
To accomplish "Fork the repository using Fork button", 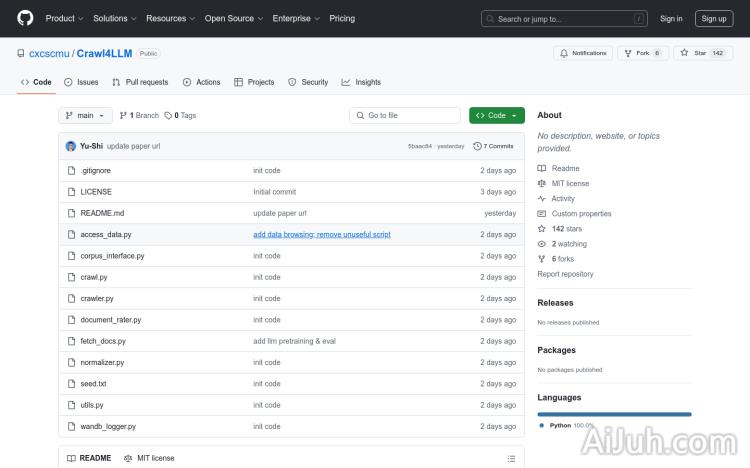I will click(x=642, y=53).
